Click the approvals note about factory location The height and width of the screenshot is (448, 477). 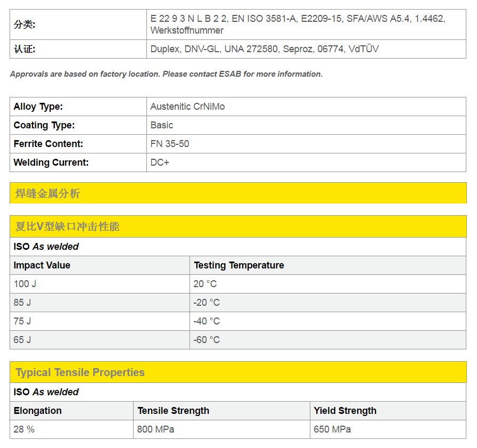(166, 74)
